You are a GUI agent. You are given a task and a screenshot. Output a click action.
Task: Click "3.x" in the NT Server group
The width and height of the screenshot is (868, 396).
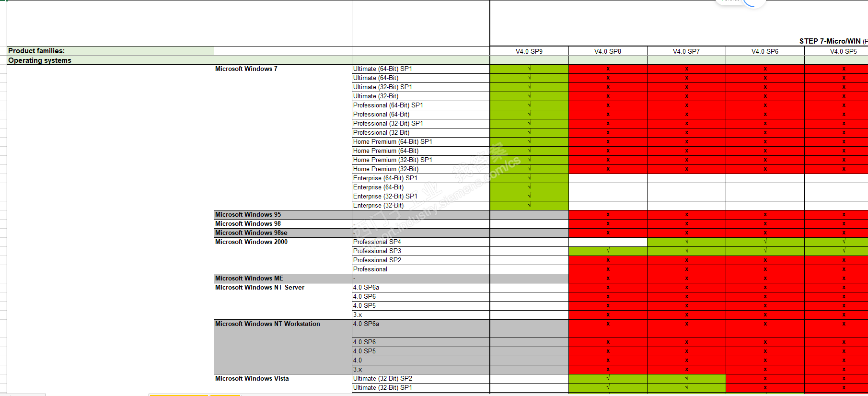(421, 315)
